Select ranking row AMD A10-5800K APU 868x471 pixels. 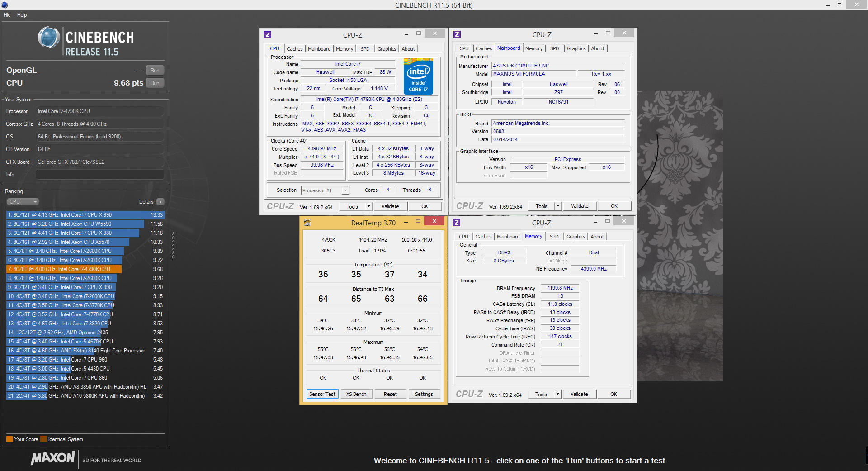85,396
